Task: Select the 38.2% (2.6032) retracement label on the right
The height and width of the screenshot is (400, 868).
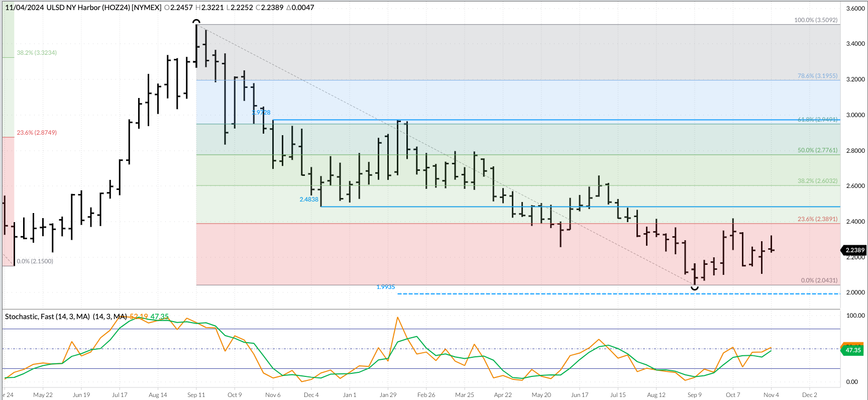Action: coord(817,181)
